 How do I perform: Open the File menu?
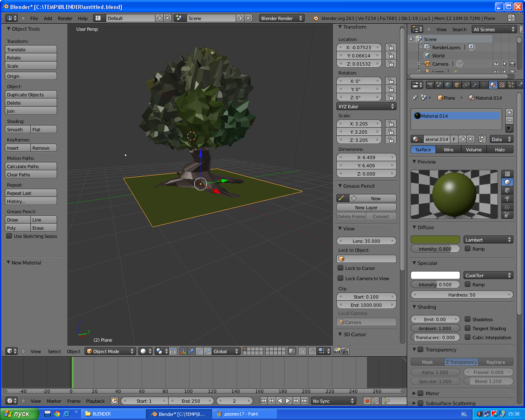click(34, 18)
